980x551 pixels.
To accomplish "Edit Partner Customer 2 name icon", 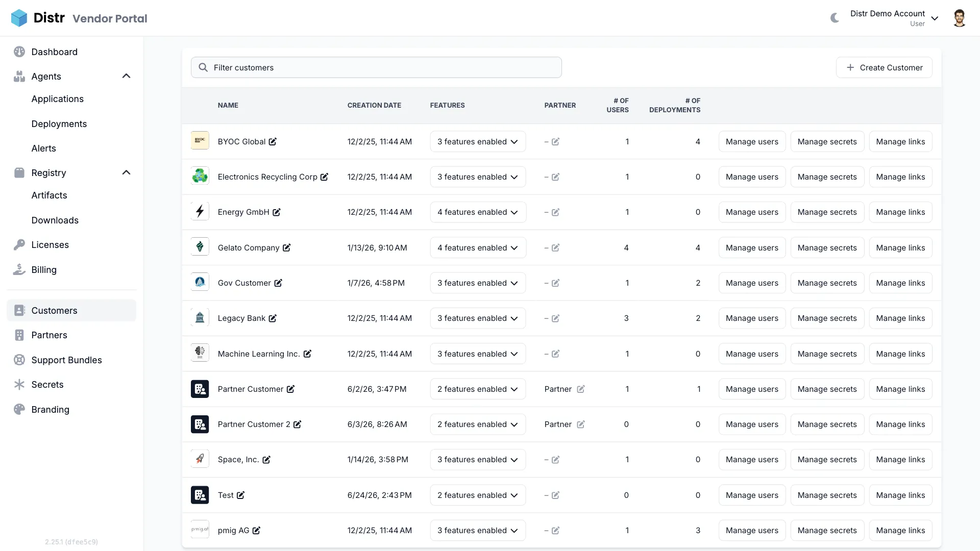I will [298, 424].
